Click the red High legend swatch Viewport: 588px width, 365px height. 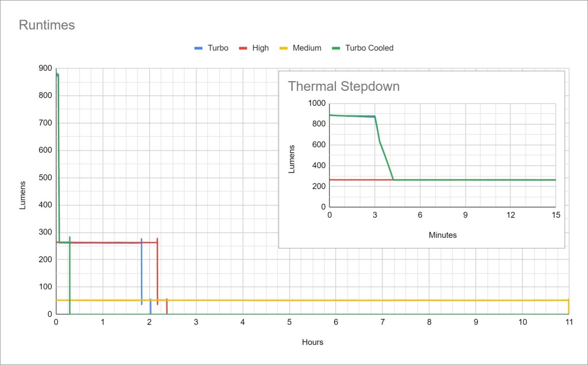click(x=243, y=48)
